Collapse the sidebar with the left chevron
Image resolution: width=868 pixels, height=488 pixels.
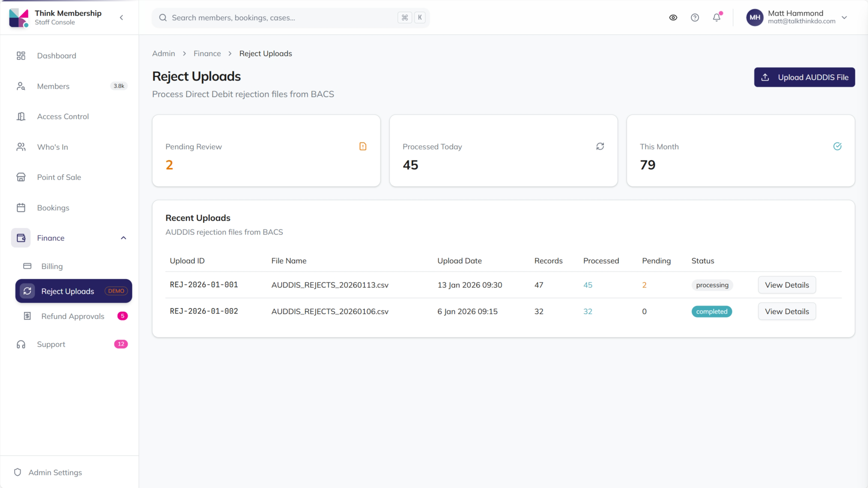point(122,18)
